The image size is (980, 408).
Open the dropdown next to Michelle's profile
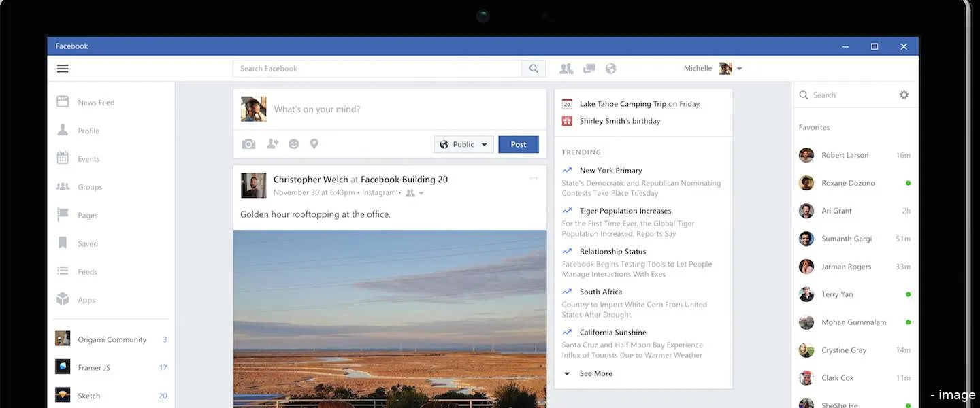pos(740,68)
